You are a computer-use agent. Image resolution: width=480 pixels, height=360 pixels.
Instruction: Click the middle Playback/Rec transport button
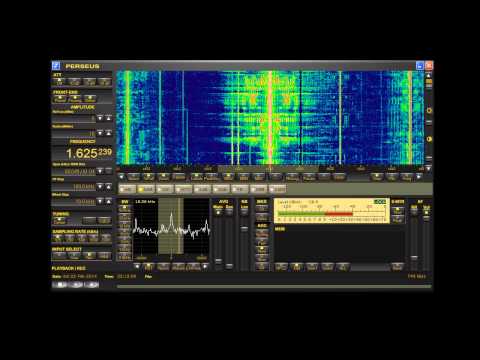[x=76, y=285]
